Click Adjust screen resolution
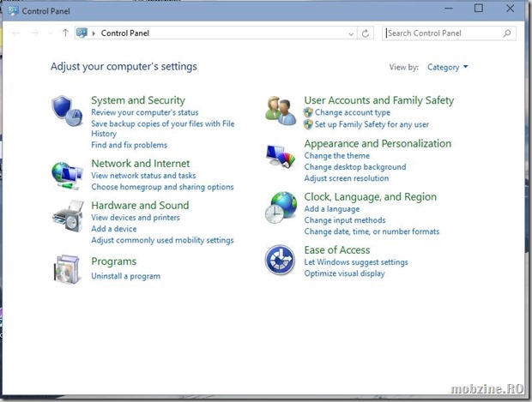532x402 pixels. (x=347, y=178)
